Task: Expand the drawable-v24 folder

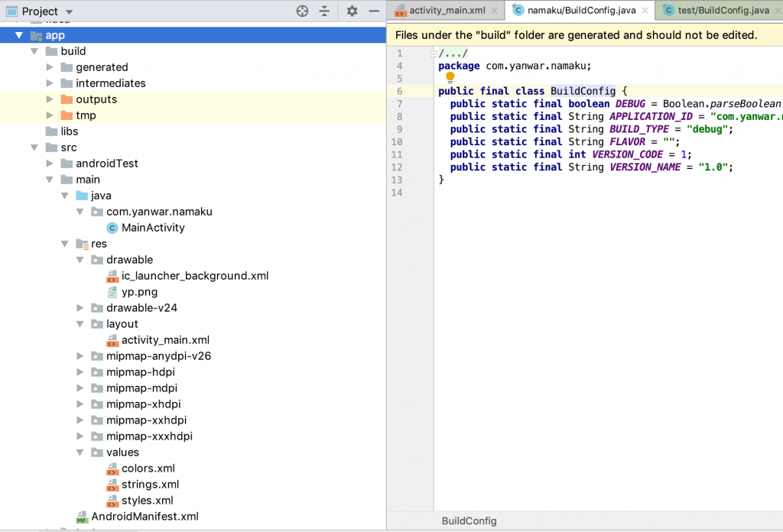Action: 79,308
